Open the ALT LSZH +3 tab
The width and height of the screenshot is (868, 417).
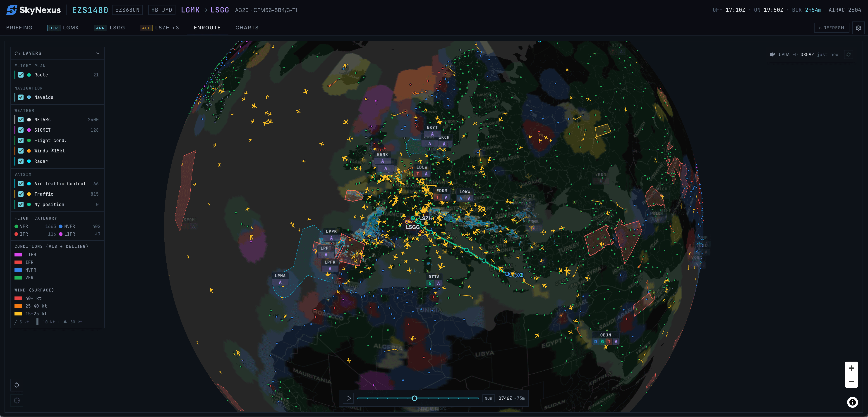point(159,28)
